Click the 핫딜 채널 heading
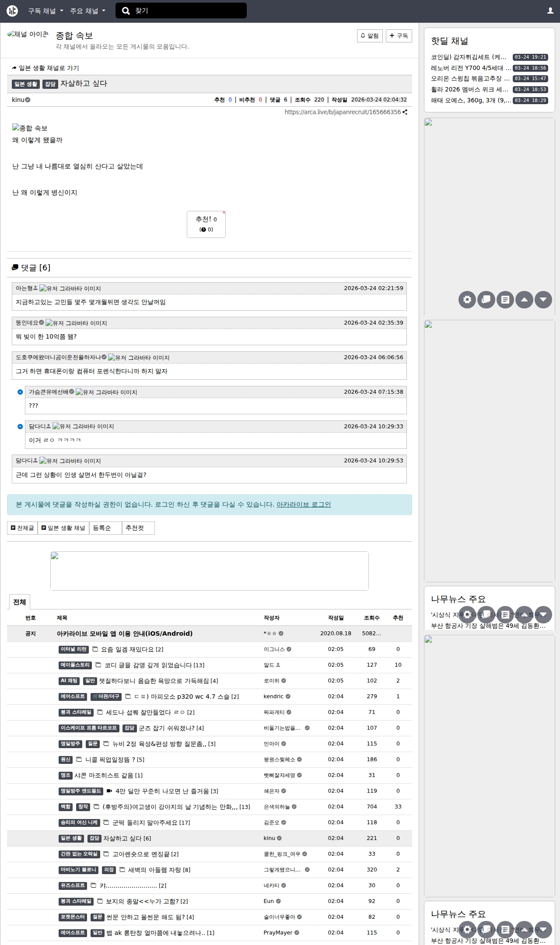The height and width of the screenshot is (945, 560). click(449, 41)
